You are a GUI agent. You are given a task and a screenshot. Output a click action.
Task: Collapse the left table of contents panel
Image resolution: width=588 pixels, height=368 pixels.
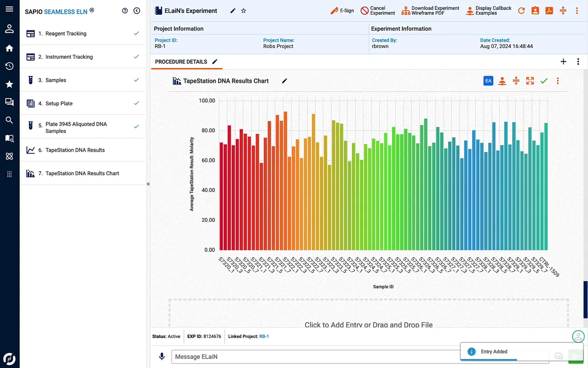point(137,11)
